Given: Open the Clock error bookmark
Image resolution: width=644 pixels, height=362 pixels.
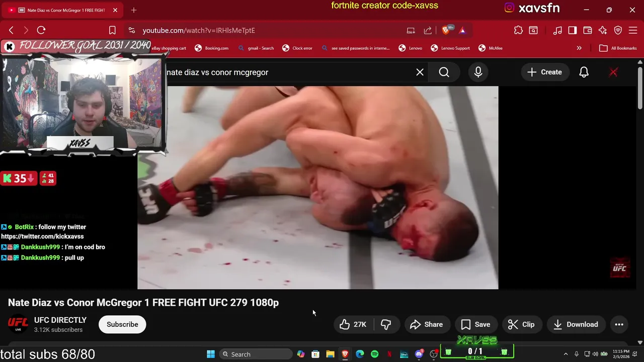Looking at the screenshot, I should [x=297, y=48].
